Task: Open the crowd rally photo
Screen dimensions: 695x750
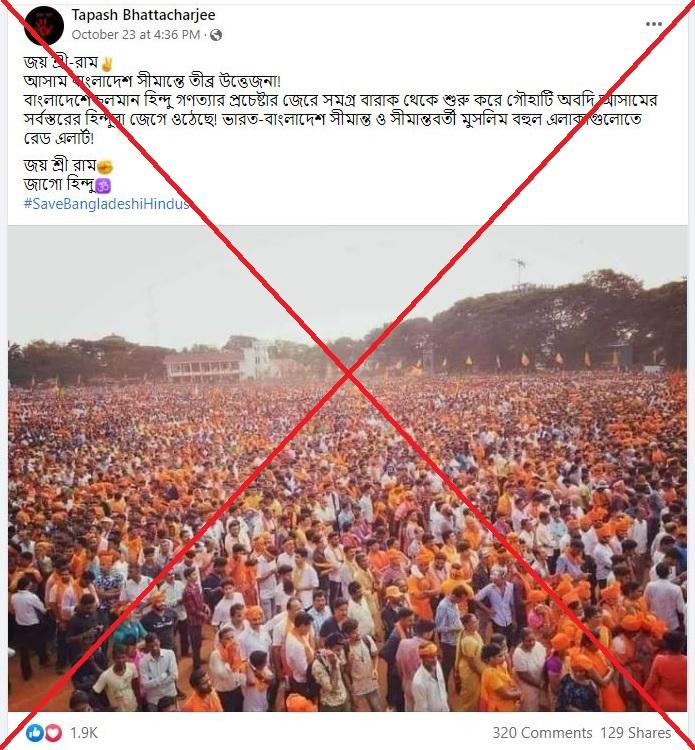Action: pos(347,469)
